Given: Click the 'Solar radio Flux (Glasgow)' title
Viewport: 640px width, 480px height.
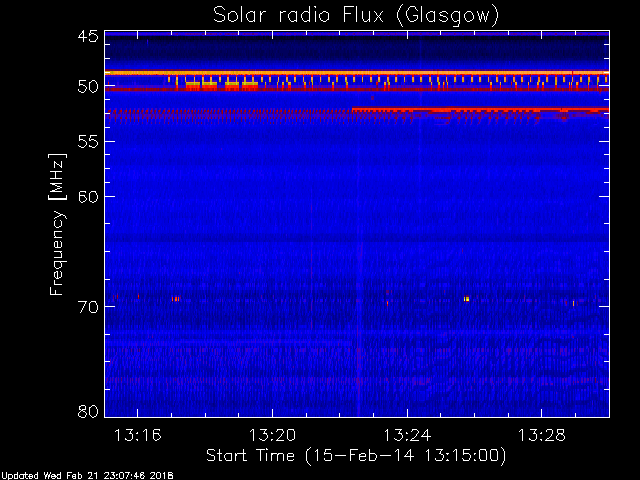Looking at the screenshot, I should (356, 16).
